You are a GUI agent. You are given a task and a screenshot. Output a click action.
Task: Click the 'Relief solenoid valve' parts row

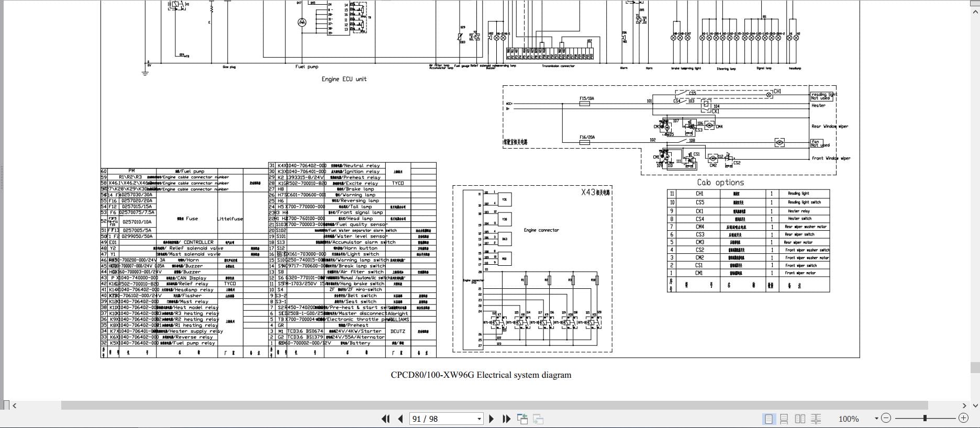pos(184,248)
